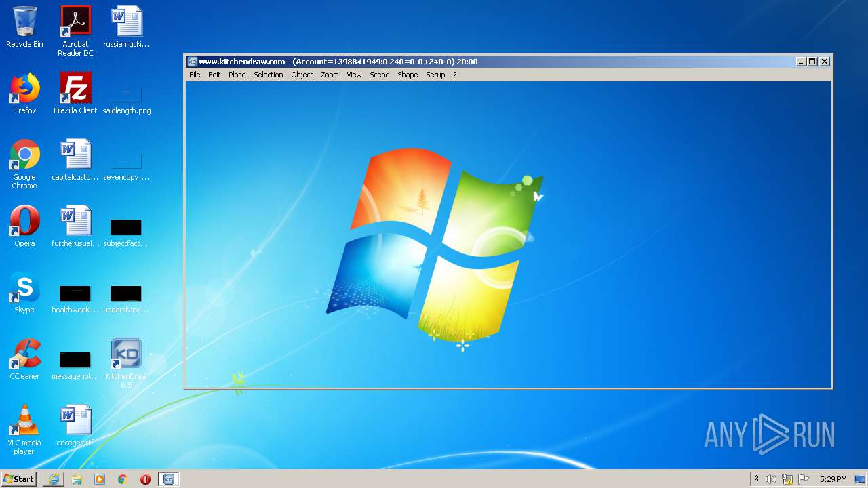This screenshot has width=868, height=488.
Task: Click the 5:29 PM taskbar clock
Action: coord(833,479)
